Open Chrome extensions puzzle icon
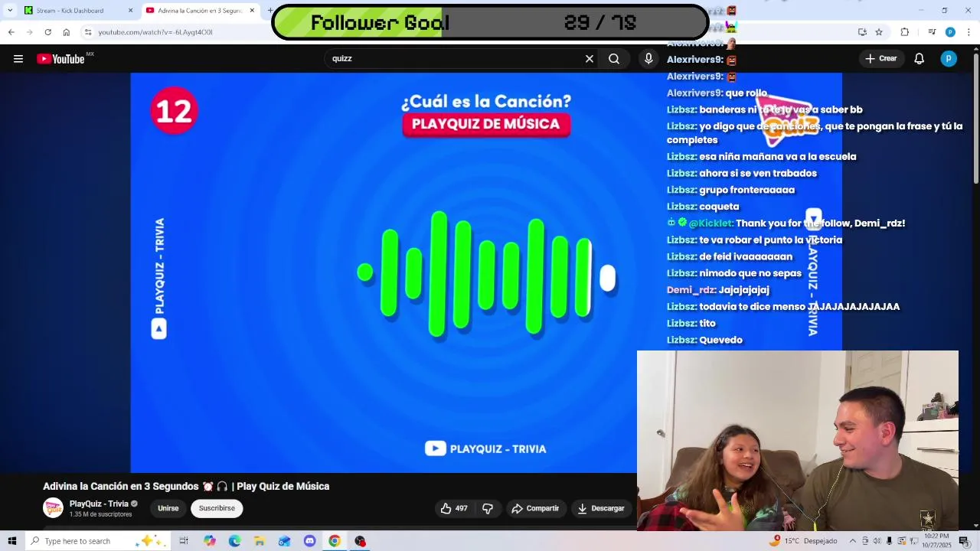This screenshot has width=980, height=551. (x=905, y=32)
